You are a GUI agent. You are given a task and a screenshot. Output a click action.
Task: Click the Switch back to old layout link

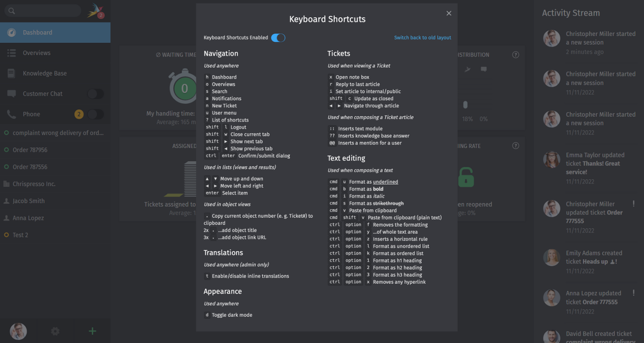[423, 37]
